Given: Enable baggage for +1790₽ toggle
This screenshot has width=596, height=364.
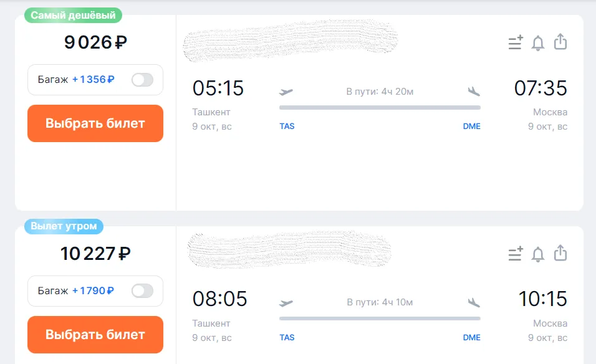Looking at the screenshot, I should tap(142, 290).
